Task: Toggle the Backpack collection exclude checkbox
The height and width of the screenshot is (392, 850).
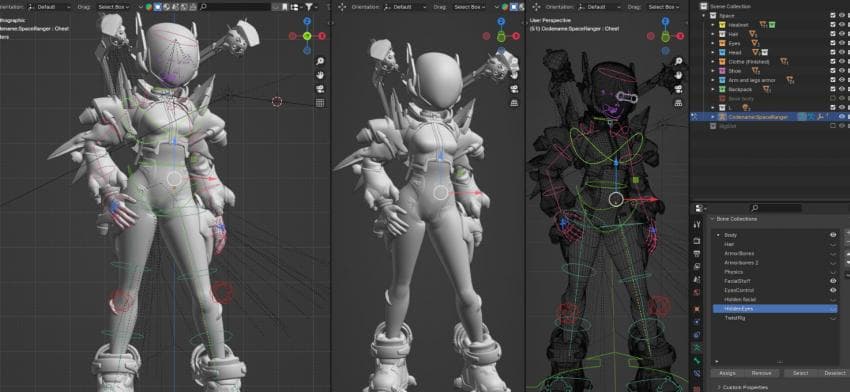Action: 833,89
